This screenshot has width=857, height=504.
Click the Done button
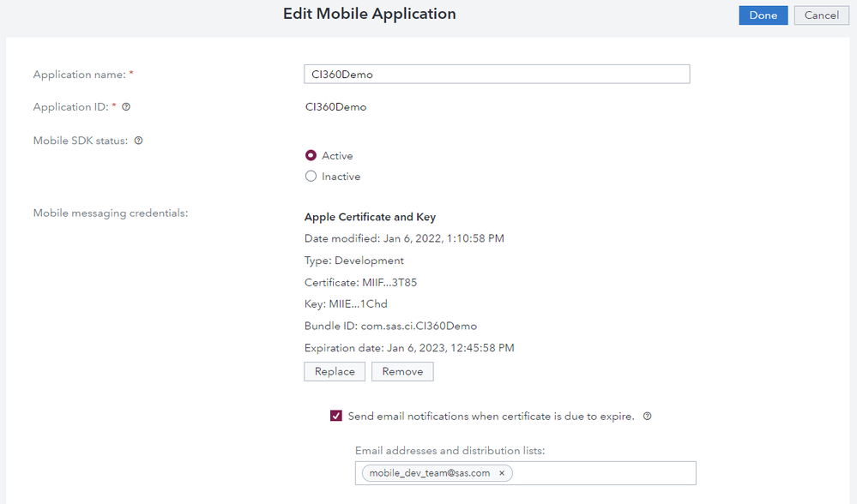(x=763, y=15)
